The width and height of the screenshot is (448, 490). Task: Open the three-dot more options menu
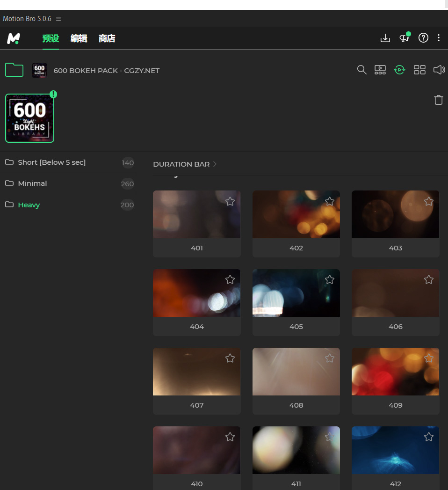[438, 38]
